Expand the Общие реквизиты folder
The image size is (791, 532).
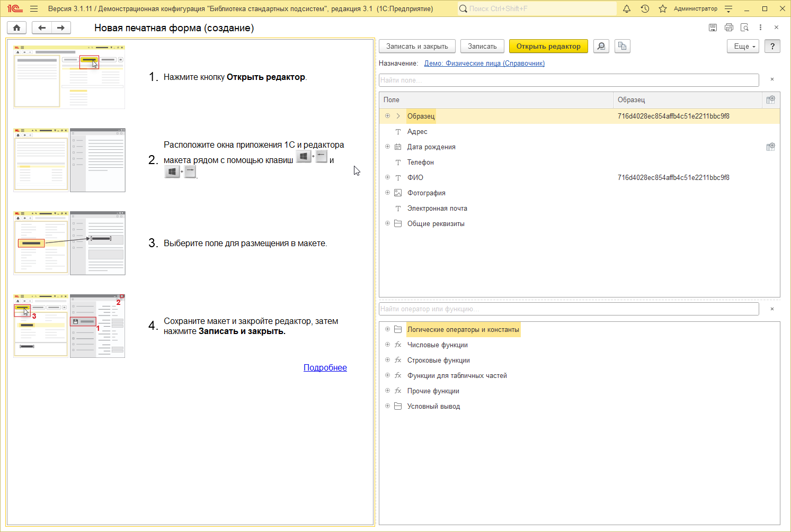coord(387,223)
